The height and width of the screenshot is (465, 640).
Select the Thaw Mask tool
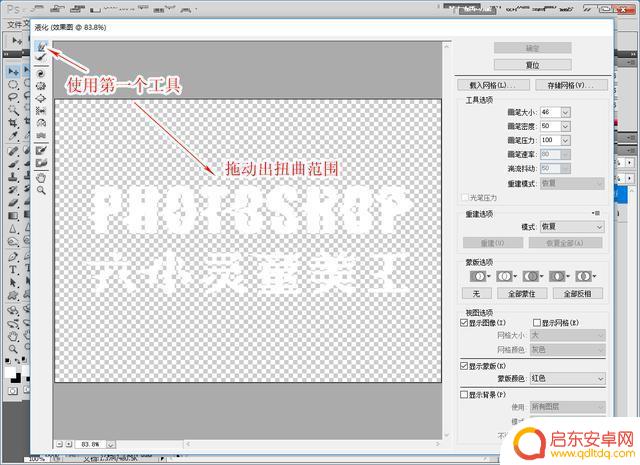point(41,163)
